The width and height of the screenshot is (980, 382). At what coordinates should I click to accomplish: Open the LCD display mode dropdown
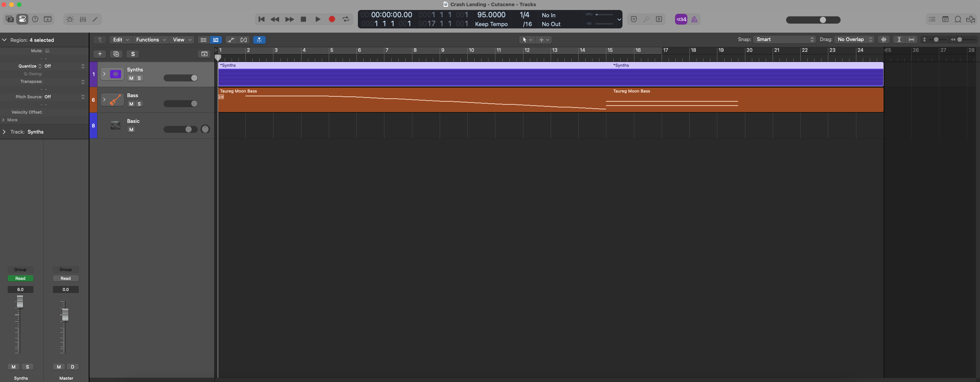[619, 19]
